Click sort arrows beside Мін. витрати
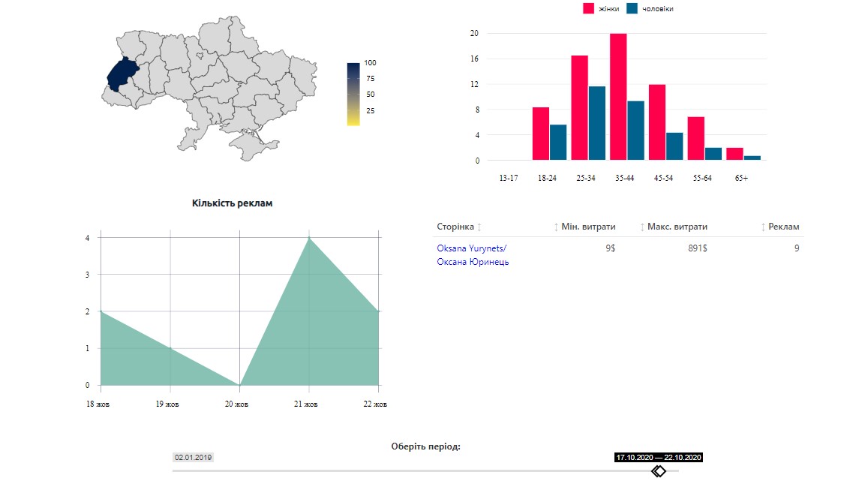The height and width of the screenshot is (487, 868). 556,227
